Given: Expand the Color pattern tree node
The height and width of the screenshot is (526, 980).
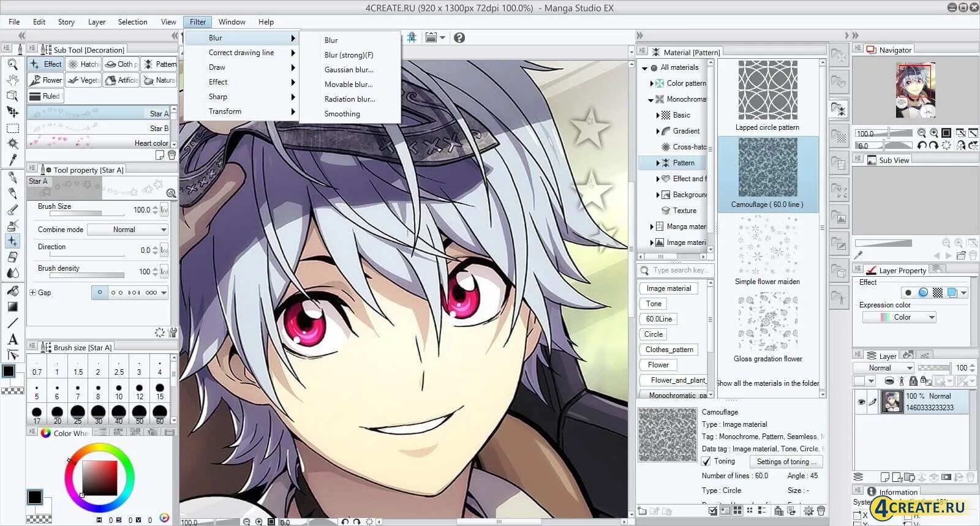Looking at the screenshot, I should tap(651, 84).
